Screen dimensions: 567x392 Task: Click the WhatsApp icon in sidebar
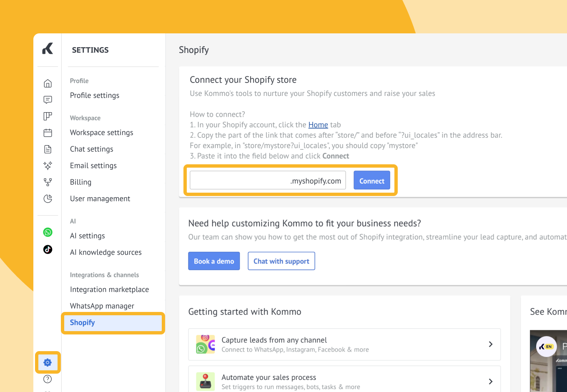[48, 232]
